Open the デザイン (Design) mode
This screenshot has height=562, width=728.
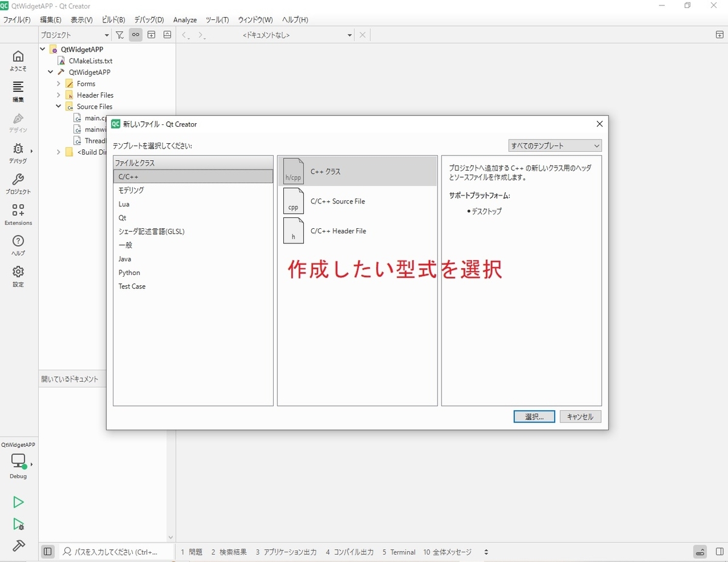(x=18, y=122)
